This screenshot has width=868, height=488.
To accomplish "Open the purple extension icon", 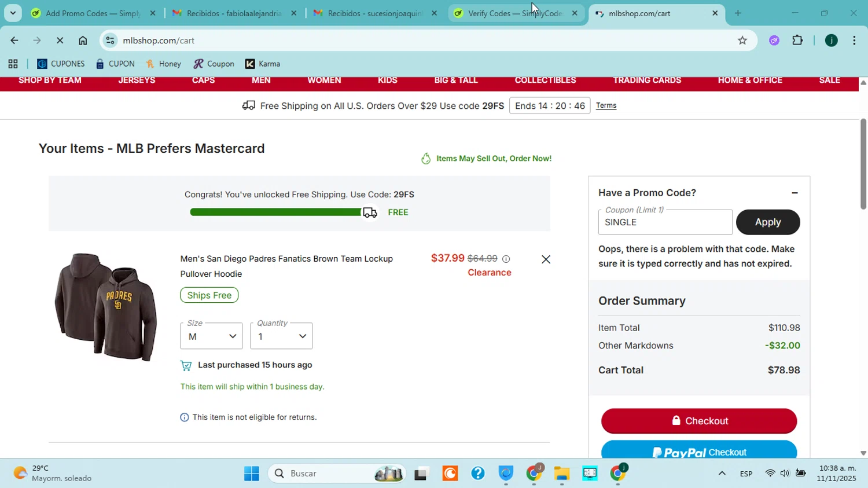I will pyautogui.click(x=774, y=41).
